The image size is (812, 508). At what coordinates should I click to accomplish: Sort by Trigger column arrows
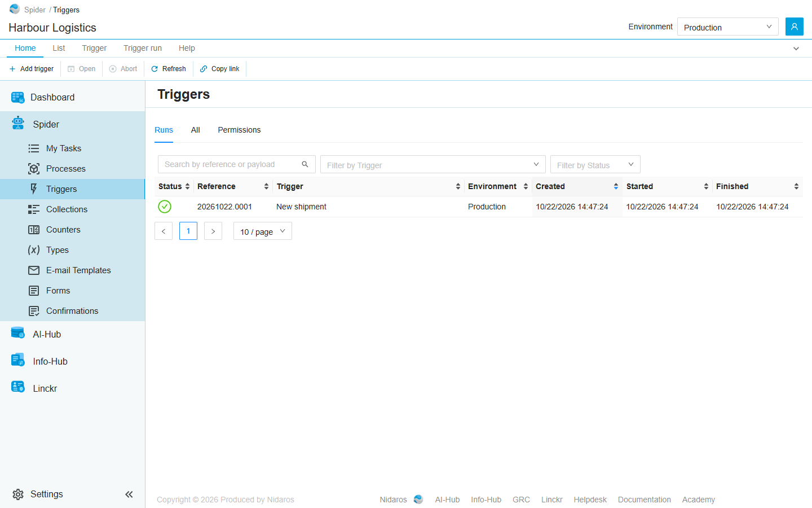(x=458, y=186)
